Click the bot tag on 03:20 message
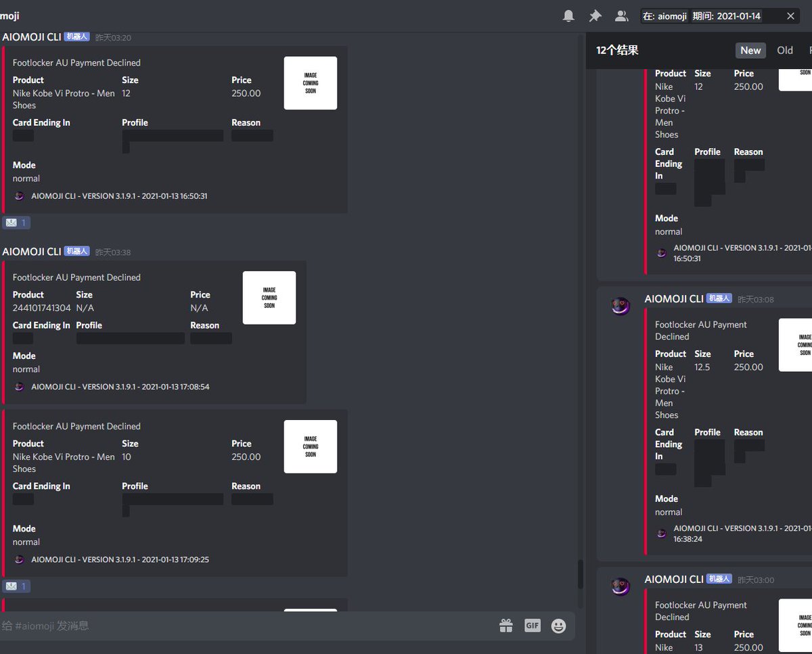The width and height of the screenshot is (812, 654). [76, 37]
